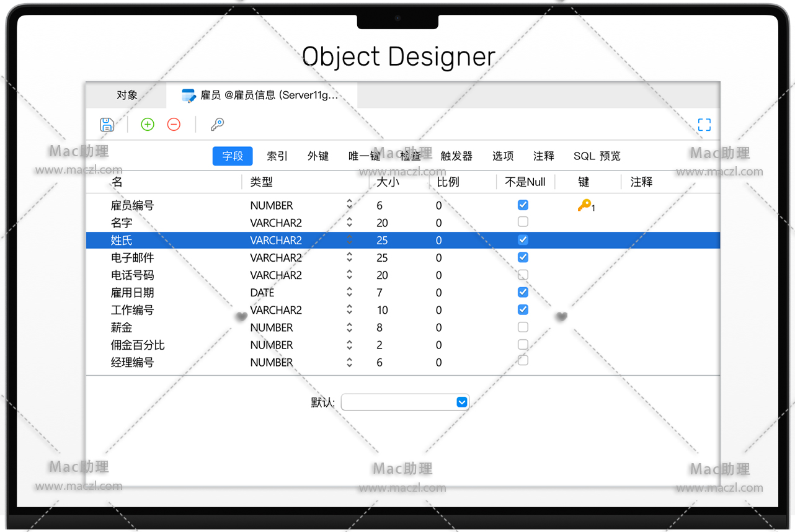Switch to the 对象 tab
The height and width of the screenshot is (532, 795).
pos(127,95)
